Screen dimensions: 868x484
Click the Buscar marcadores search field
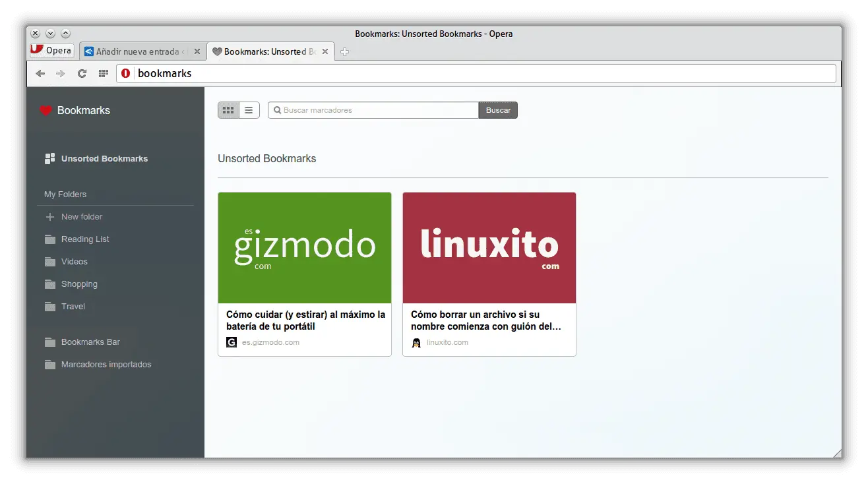373,110
